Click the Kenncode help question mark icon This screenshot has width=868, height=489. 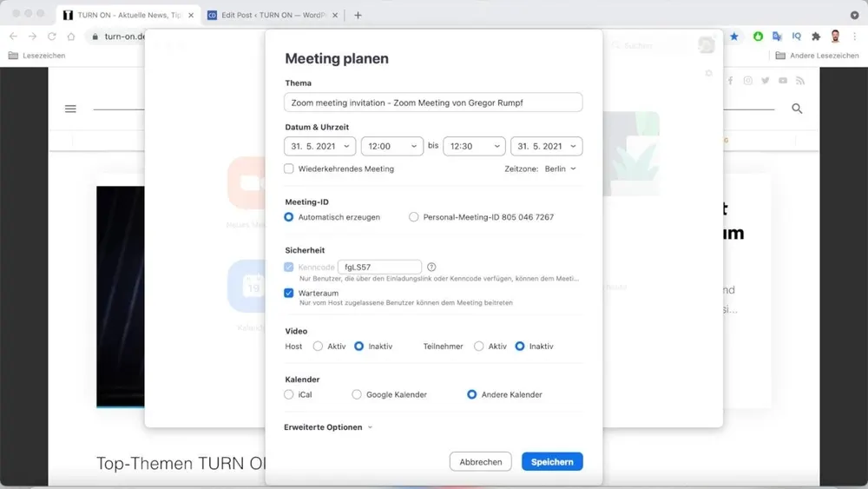431,267
